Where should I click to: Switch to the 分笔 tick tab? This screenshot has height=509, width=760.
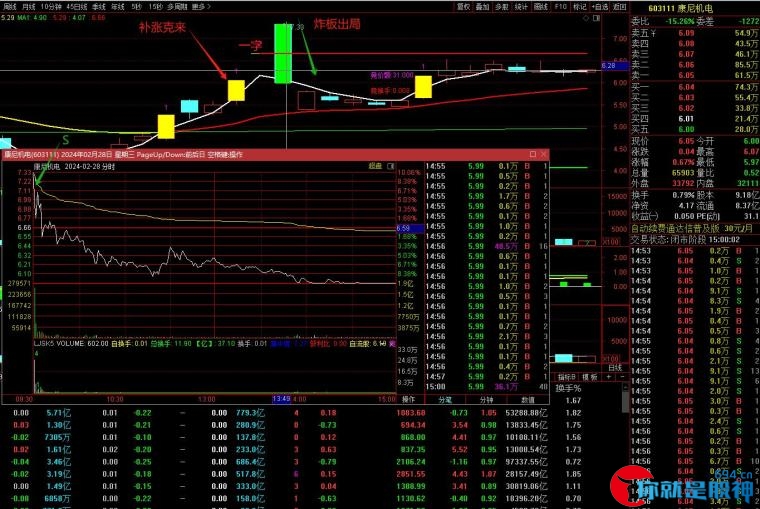coord(445,399)
